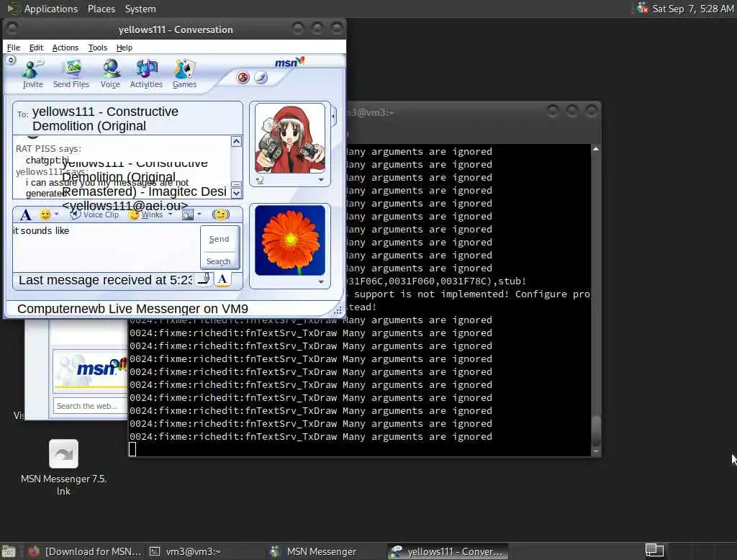Click the smiley emoticon icon
Viewport: 737px width, 560px height.
[x=45, y=215]
